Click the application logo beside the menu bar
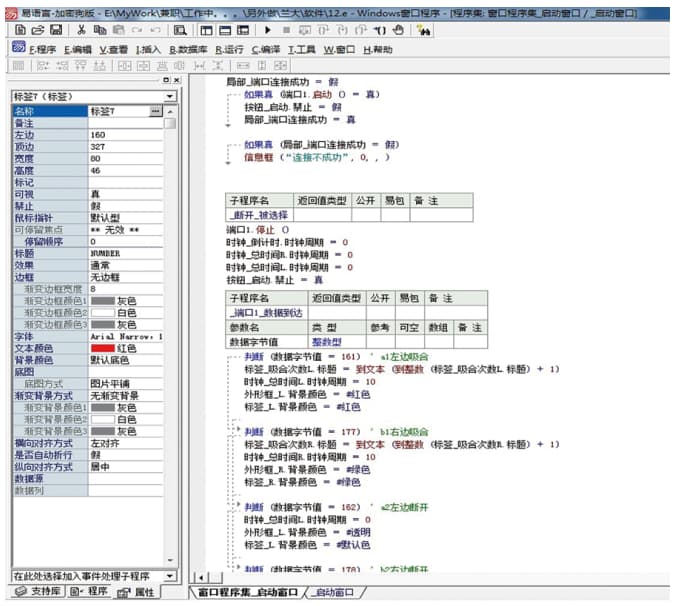This screenshot has height=606, width=678. pyautogui.click(x=19, y=47)
